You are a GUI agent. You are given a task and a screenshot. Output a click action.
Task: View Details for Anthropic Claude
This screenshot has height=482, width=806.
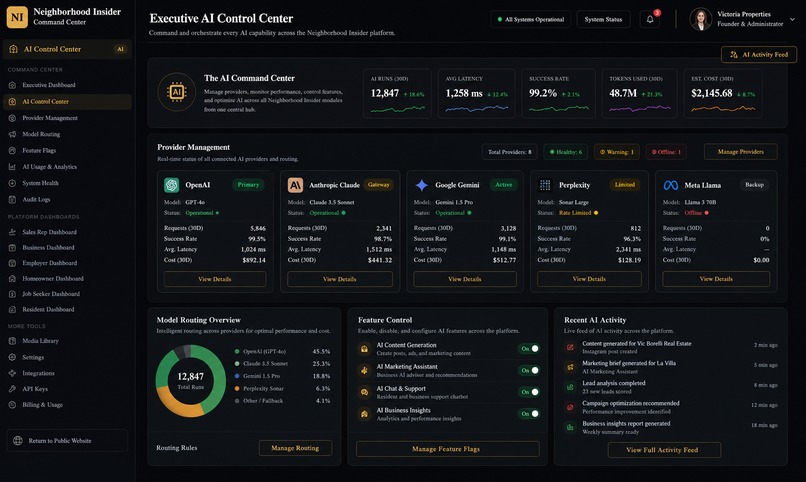[340, 279]
